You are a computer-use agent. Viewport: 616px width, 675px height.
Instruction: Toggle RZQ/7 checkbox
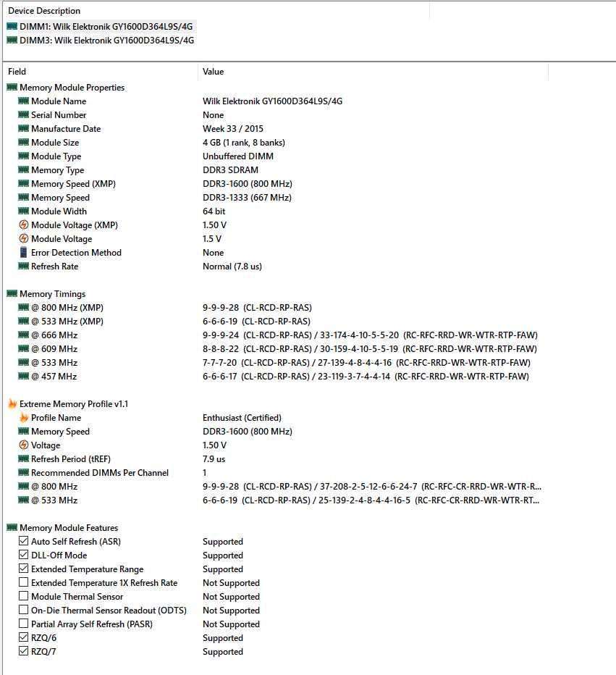(x=24, y=651)
